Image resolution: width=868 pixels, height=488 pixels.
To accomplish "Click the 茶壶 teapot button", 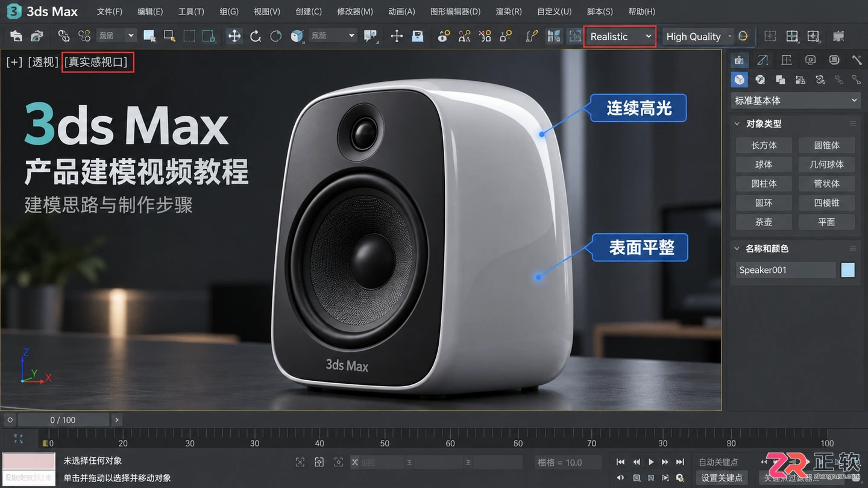I will click(764, 222).
